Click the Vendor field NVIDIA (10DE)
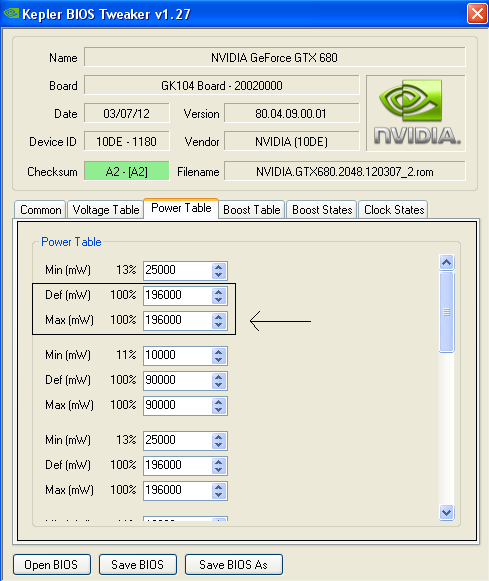Image resolution: width=489 pixels, height=581 pixels. (292, 142)
